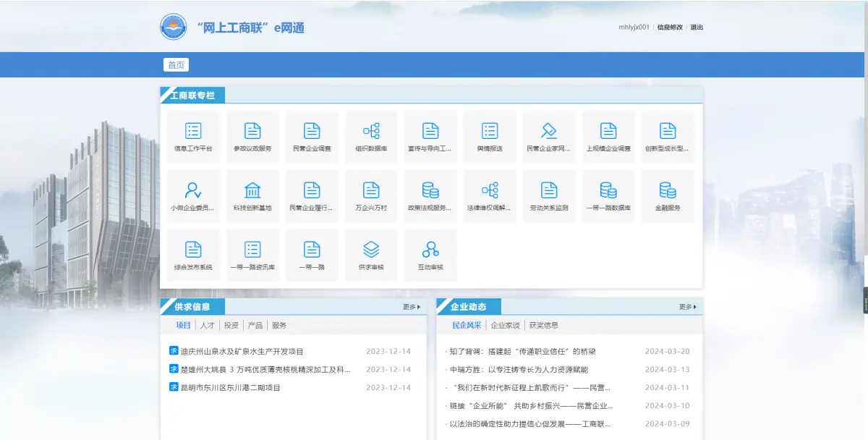868x440 pixels.
Task: Select the 综合发布系统 icon
Action: click(193, 250)
